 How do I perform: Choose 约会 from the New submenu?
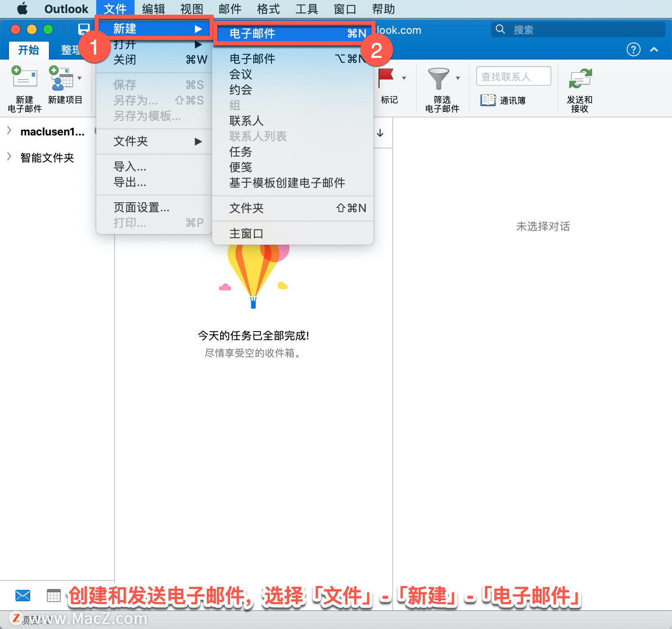click(293, 90)
